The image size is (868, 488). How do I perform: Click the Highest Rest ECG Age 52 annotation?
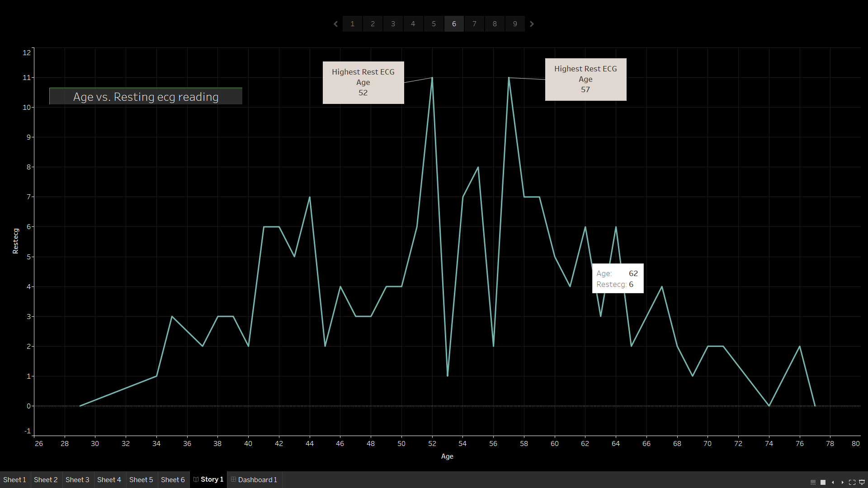[x=363, y=82]
